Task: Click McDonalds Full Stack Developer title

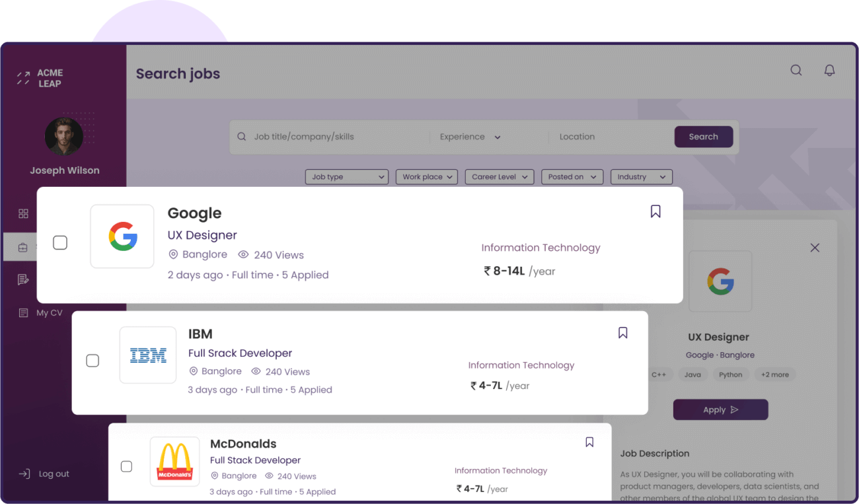Action: [255, 460]
